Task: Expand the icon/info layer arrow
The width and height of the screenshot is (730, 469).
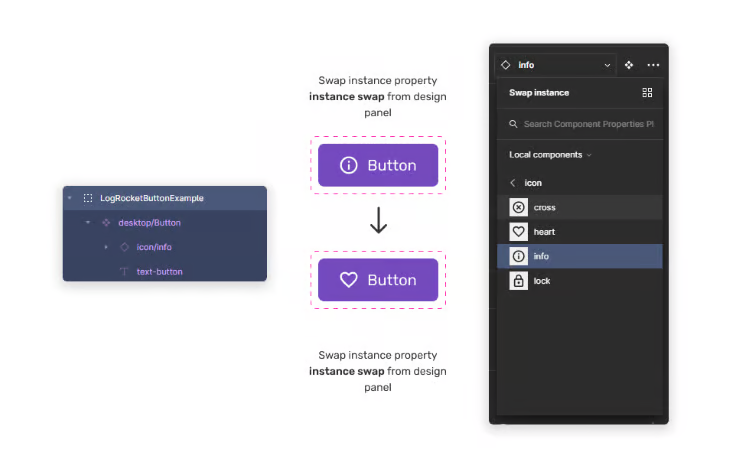Action: [x=106, y=247]
